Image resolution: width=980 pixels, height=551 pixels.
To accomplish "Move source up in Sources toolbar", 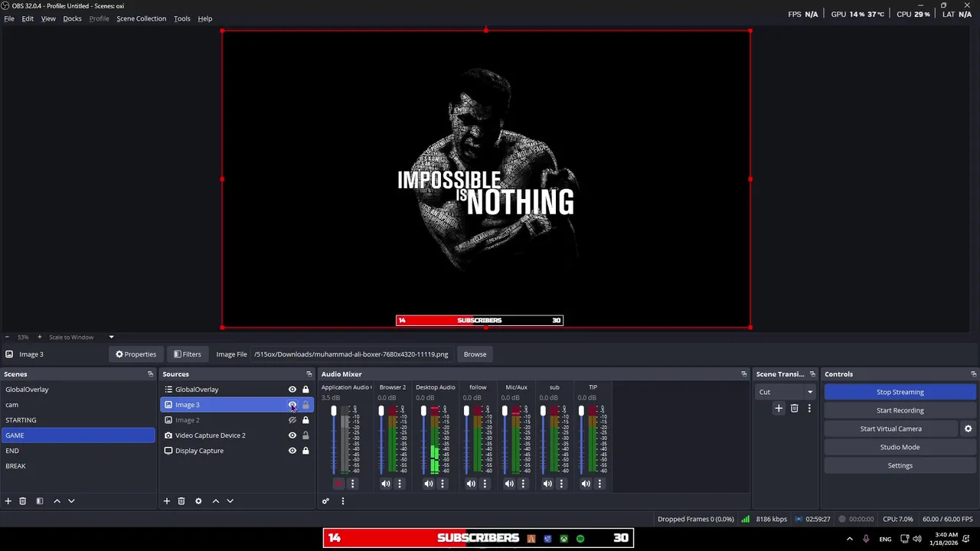I will click(x=216, y=501).
